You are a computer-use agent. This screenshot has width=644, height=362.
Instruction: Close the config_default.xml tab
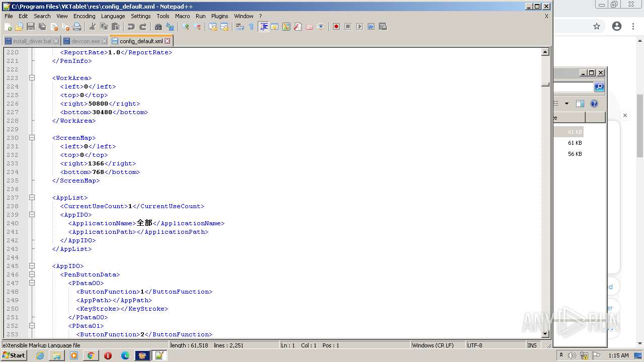[168, 41]
